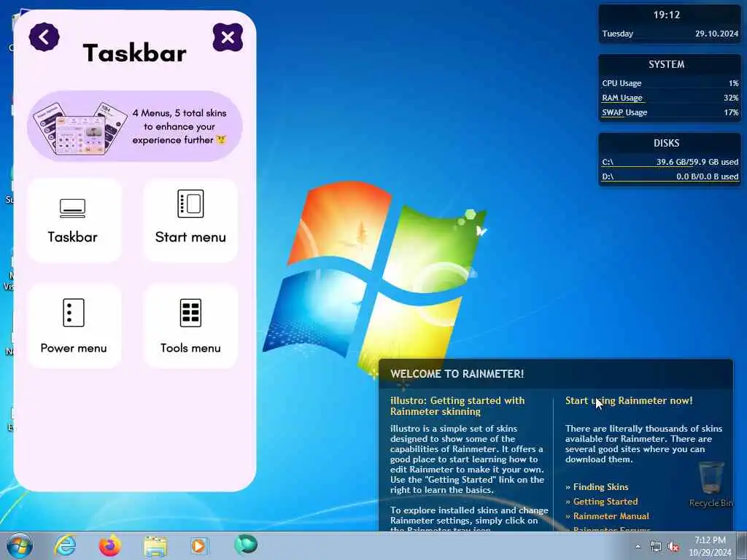
Task: Open the Recycle Bin desktop icon
Action: click(711, 484)
